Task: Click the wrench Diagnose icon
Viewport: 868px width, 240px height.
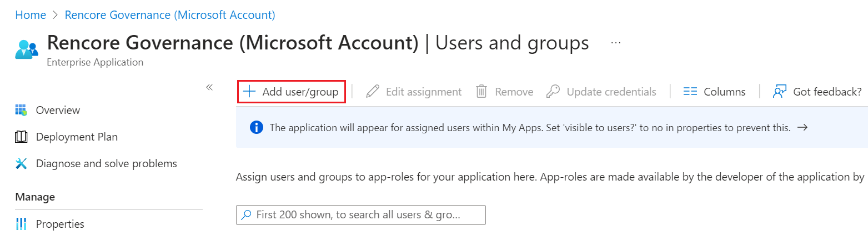Action: coord(21,163)
